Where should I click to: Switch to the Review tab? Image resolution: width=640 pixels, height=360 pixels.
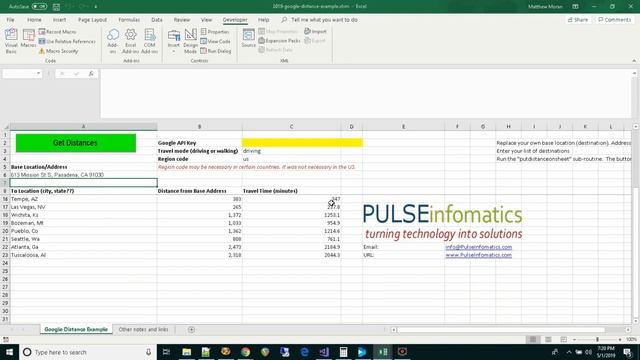[x=182, y=20]
